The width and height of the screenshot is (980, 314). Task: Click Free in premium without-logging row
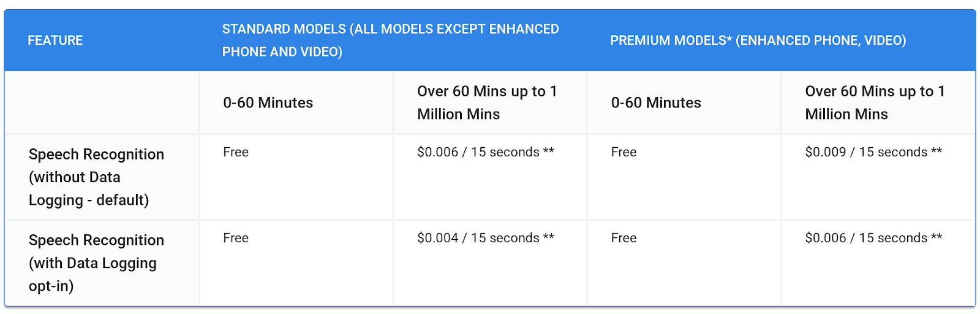tap(624, 152)
